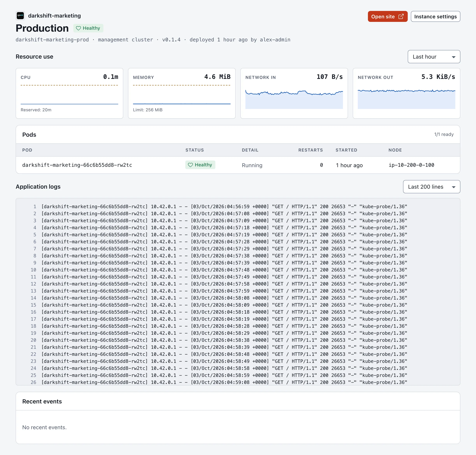Screen dimensions: 476x455
Task: Click the Running detail cell
Action: 252,165
